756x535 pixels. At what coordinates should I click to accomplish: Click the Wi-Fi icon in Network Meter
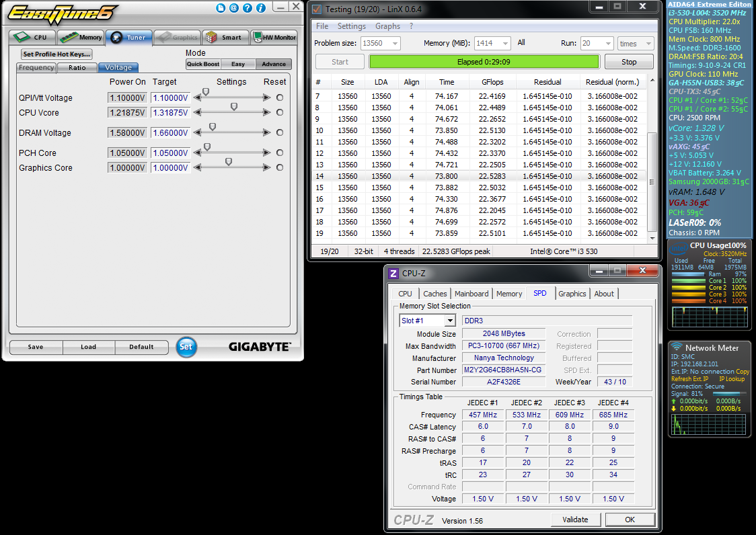pos(677,347)
